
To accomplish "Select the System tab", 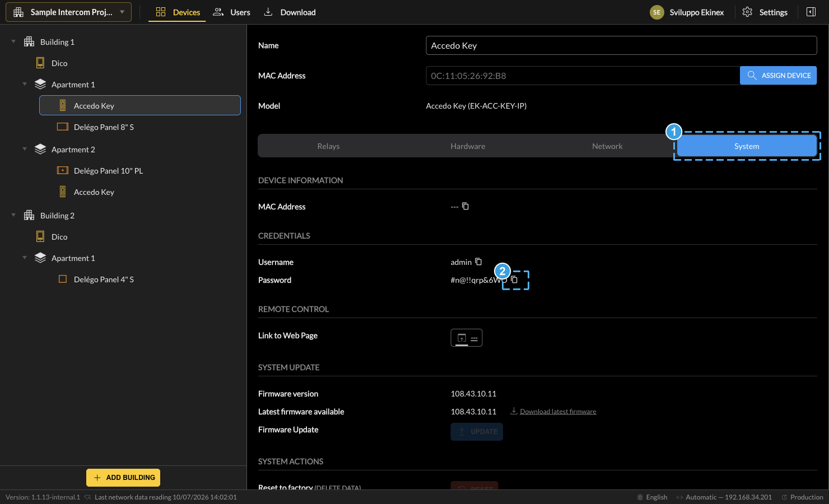I will [747, 146].
